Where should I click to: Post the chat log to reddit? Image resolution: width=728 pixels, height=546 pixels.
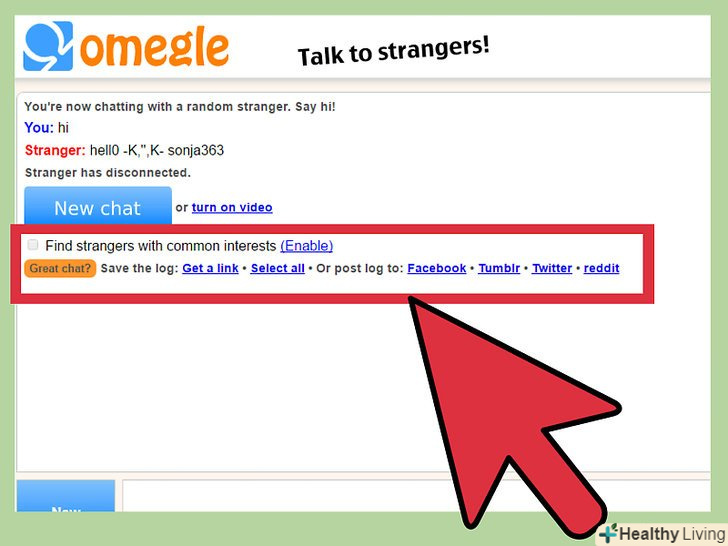pos(601,268)
